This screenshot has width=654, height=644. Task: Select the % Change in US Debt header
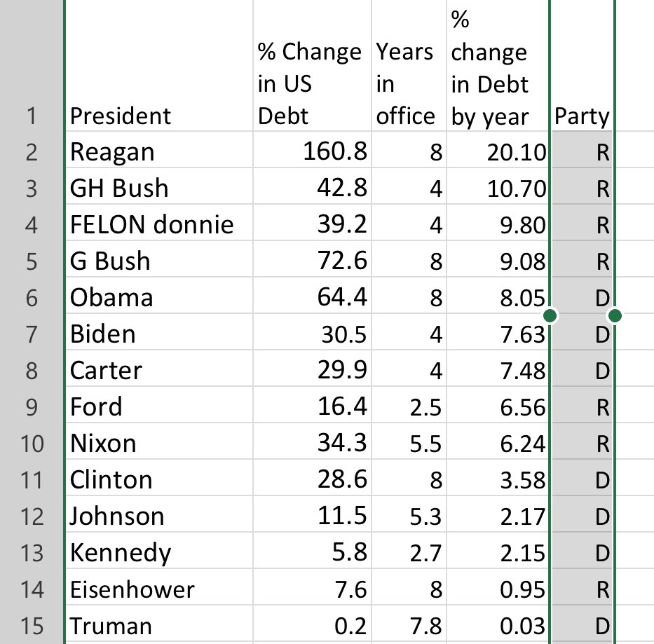pyautogui.click(x=309, y=84)
